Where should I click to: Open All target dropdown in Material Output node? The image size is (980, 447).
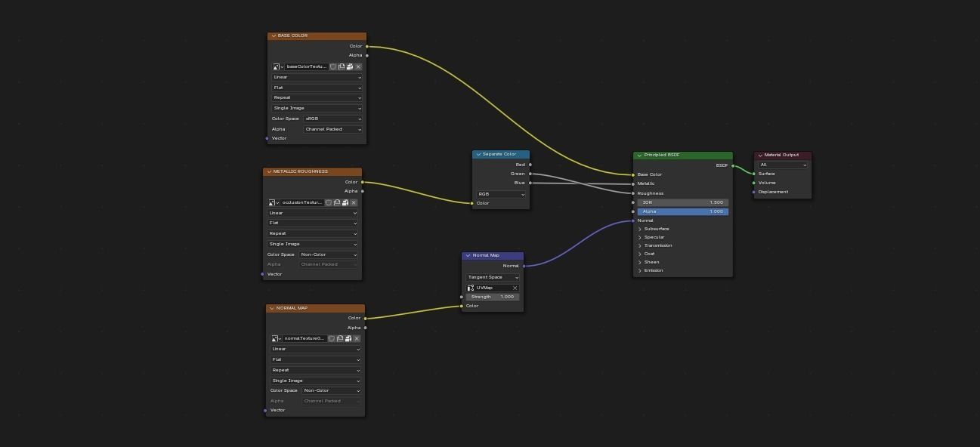pyautogui.click(x=784, y=165)
